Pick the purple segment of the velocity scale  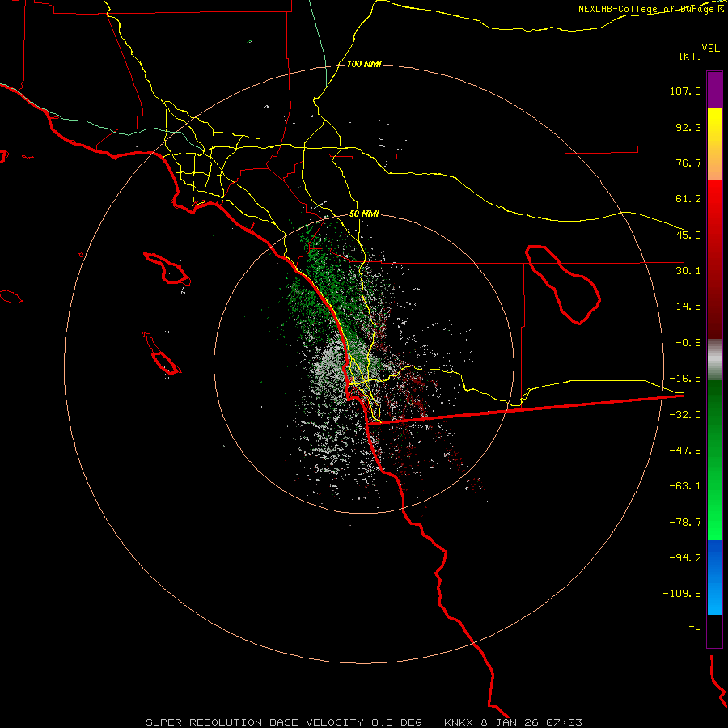714,90
